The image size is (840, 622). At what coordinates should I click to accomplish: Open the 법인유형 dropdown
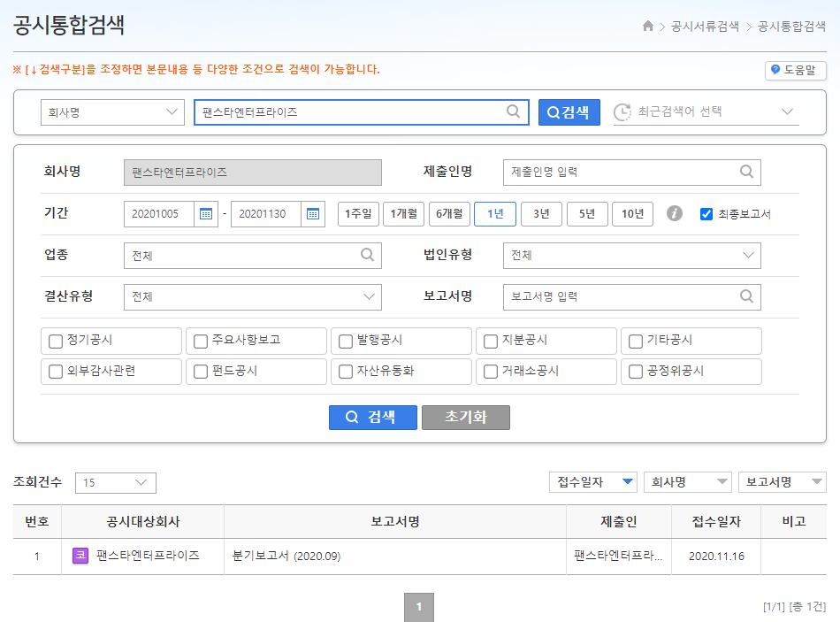click(x=632, y=255)
